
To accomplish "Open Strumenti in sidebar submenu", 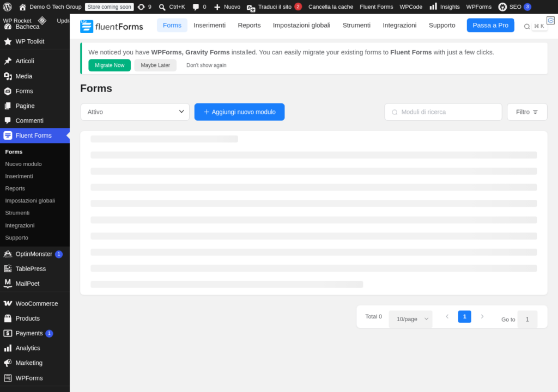I will coord(17,213).
